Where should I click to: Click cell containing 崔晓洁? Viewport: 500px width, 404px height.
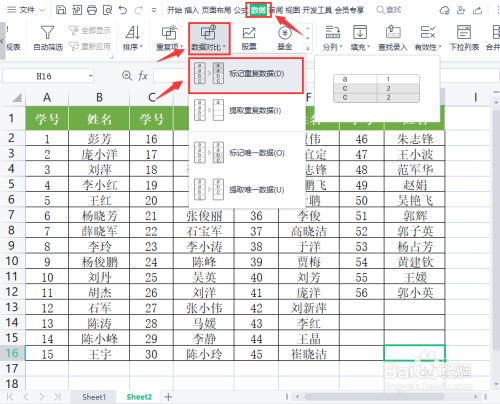pyautogui.click(x=309, y=354)
